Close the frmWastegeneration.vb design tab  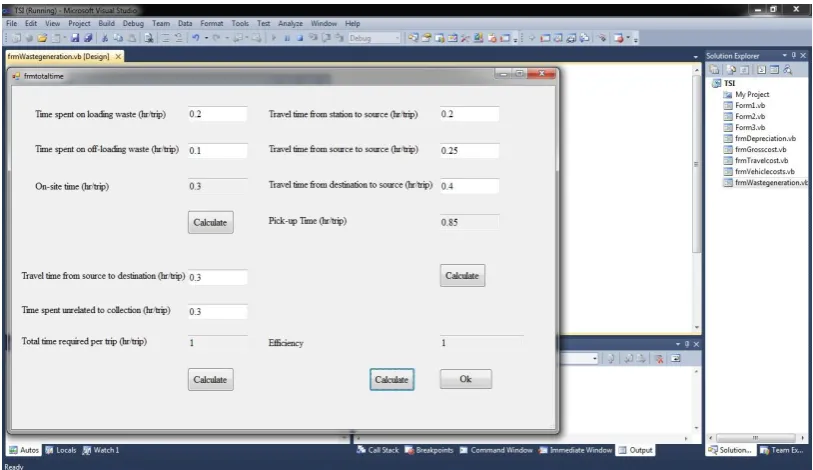[118, 57]
